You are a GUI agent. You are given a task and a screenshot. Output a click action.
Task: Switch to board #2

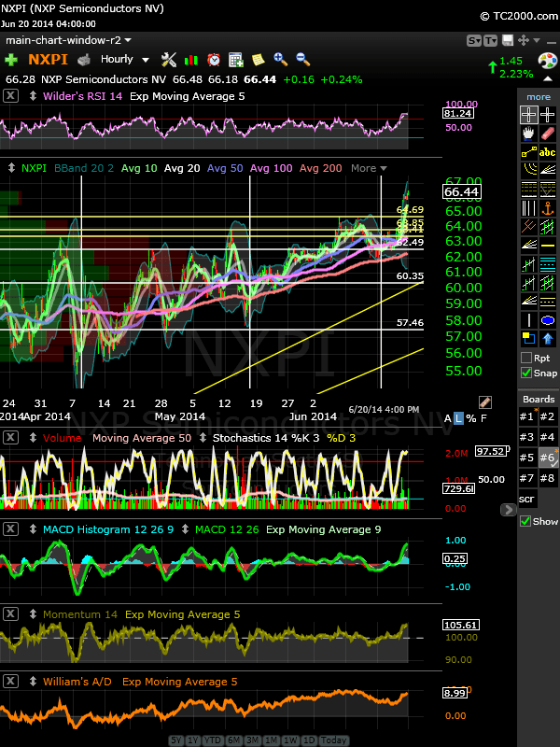click(x=547, y=416)
